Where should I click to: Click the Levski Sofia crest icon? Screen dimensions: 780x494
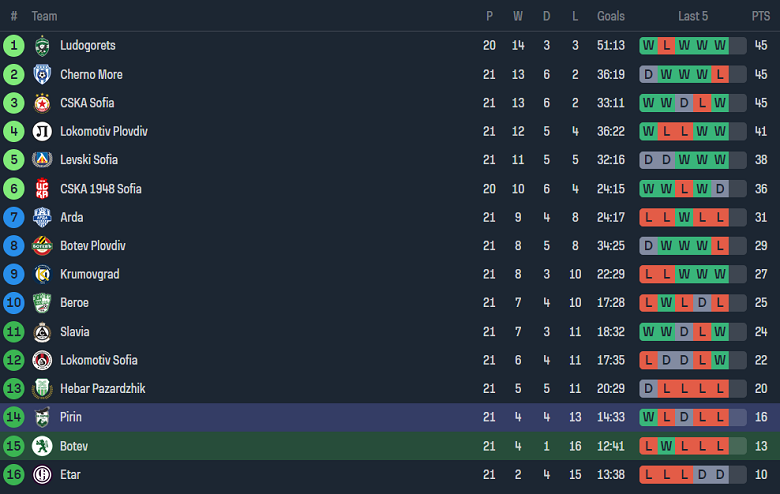[42, 160]
